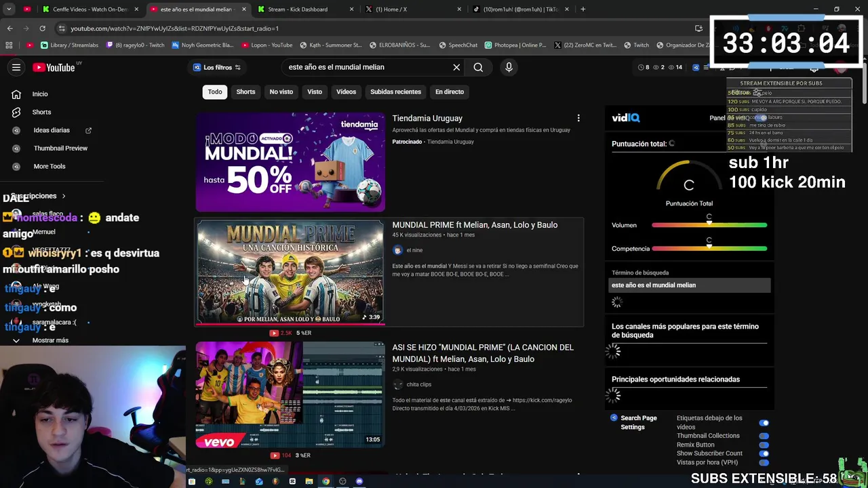Click the magnifying glass search button
The image size is (868, 488).
click(x=478, y=67)
